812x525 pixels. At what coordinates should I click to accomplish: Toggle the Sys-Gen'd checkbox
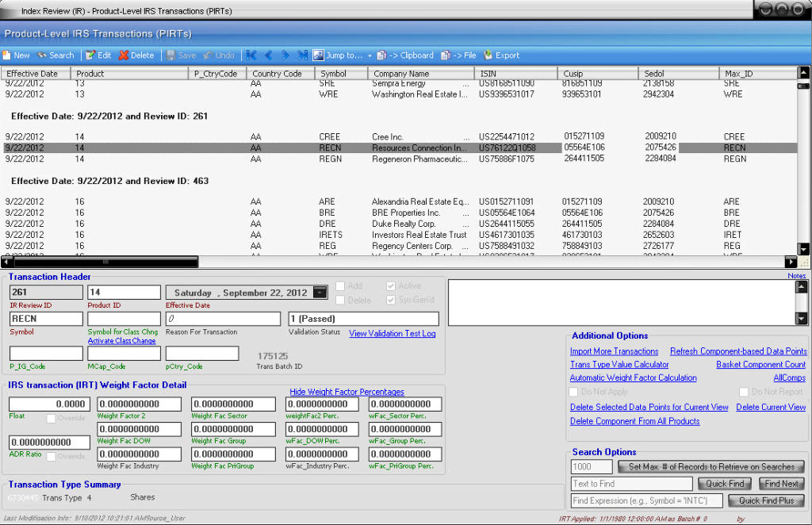(391, 301)
